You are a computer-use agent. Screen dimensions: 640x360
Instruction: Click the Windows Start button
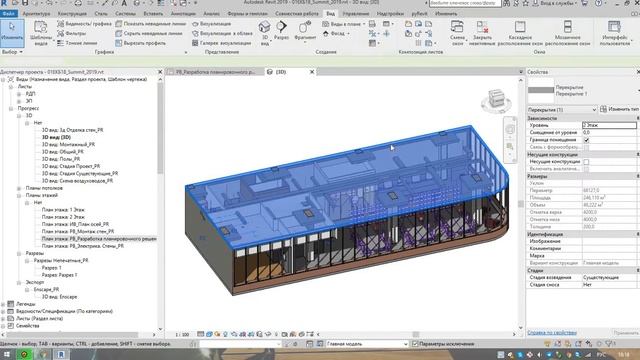pos(7,354)
